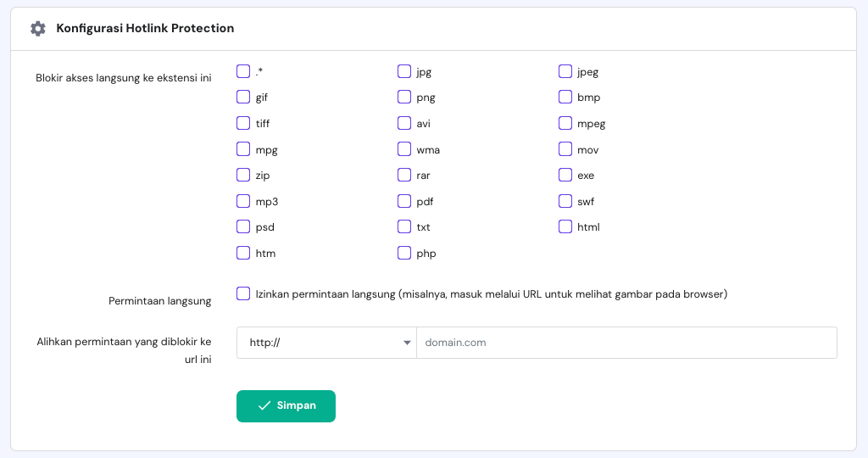This screenshot has width=868, height=458.
Task: Check the avi extension box
Action: click(x=404, y=123)
